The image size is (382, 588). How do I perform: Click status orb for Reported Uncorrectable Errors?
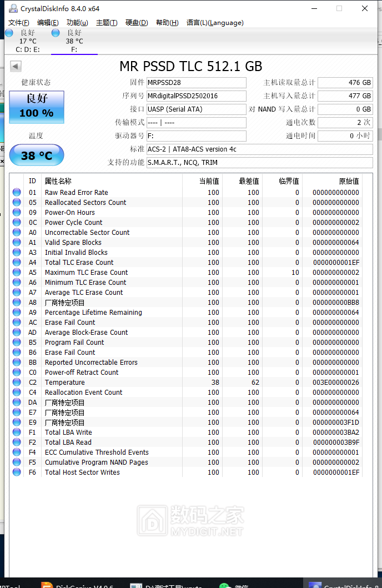point(17,362)
